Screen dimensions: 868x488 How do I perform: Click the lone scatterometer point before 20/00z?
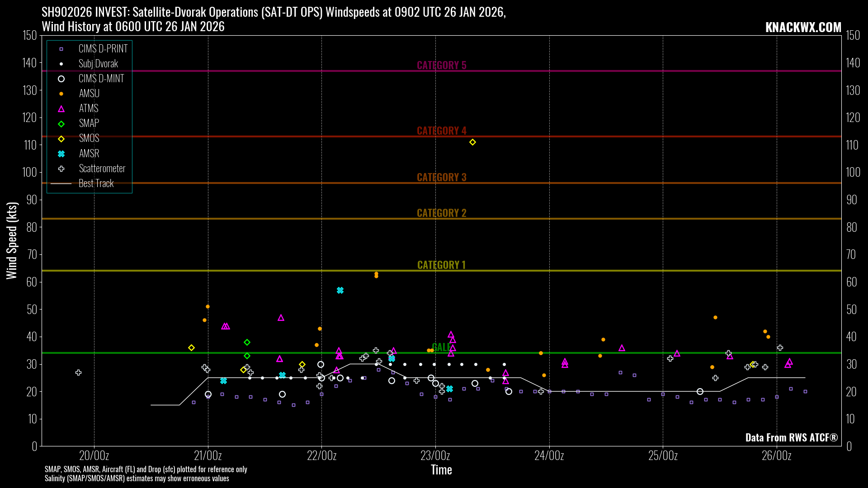(x=79, y=373)
